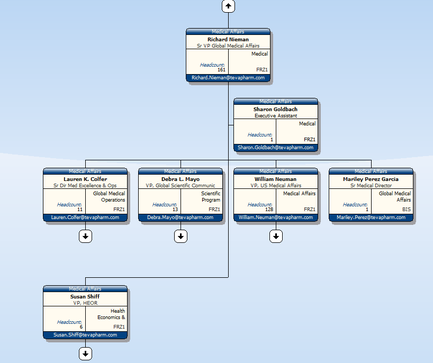Image resolution: width=433 pixels, height=363 pixels.
Task: Expand reports under Susan Shiff
Action: pos(85,354)
